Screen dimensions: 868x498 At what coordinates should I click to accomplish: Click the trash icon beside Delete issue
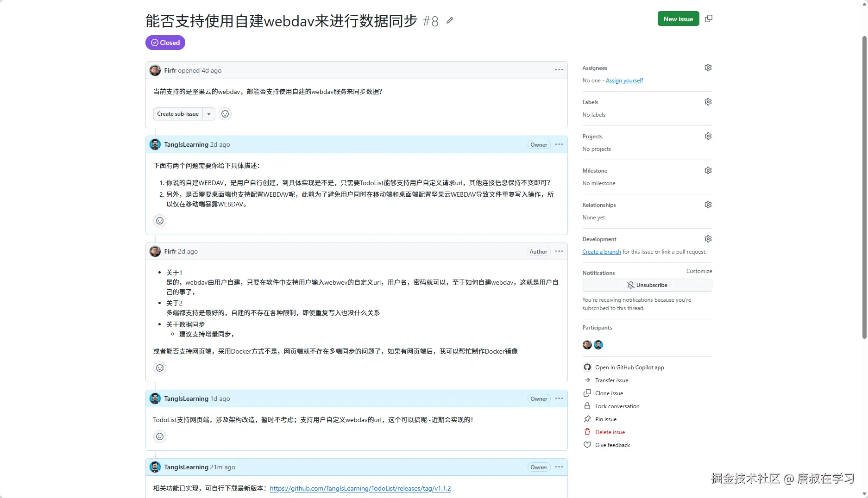(x=587, y=432)
